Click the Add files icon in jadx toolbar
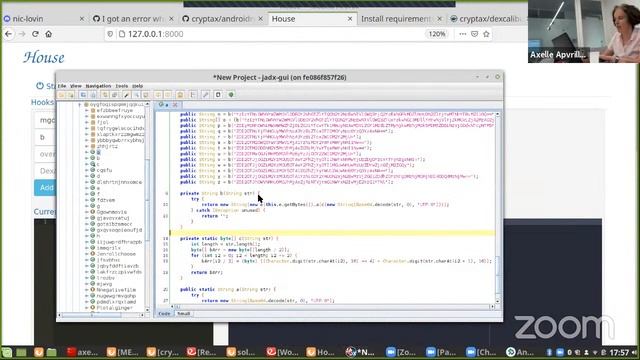Image resolution: width=640 pixels, height=360 pixels. pos(71,95)
